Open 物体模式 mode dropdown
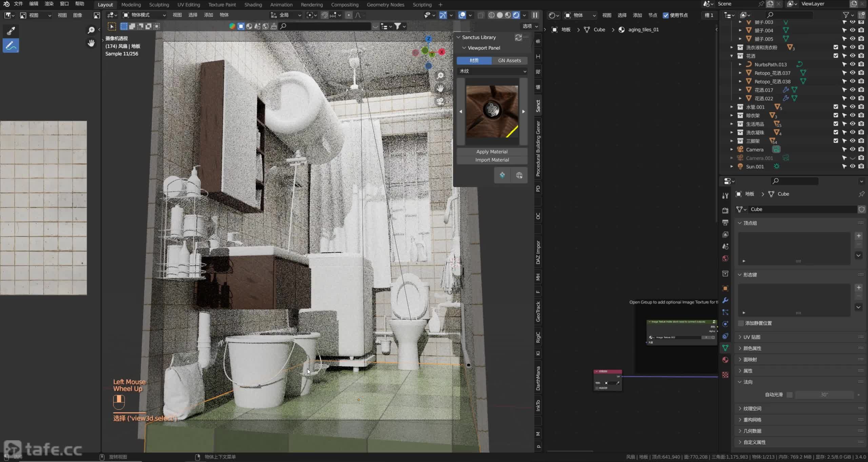Image resolution: width=868 pixels, height=462 pixels. [x=144, y=15]
